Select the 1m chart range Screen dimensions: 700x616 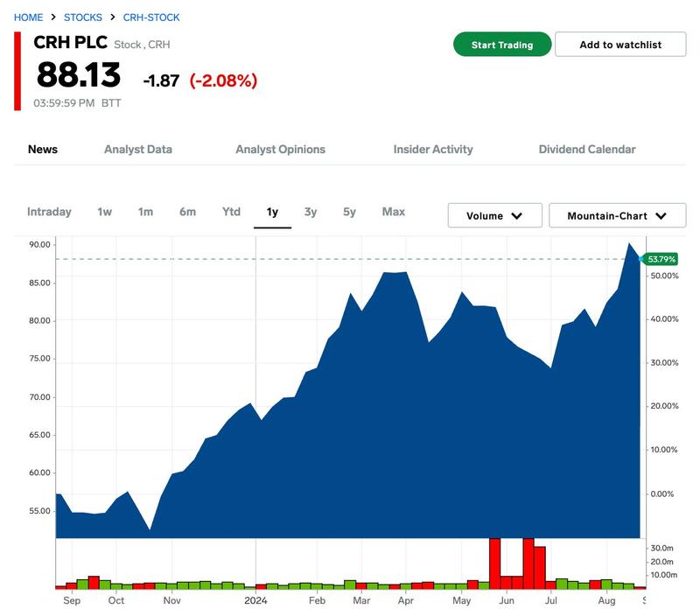[x=145, y=212]
